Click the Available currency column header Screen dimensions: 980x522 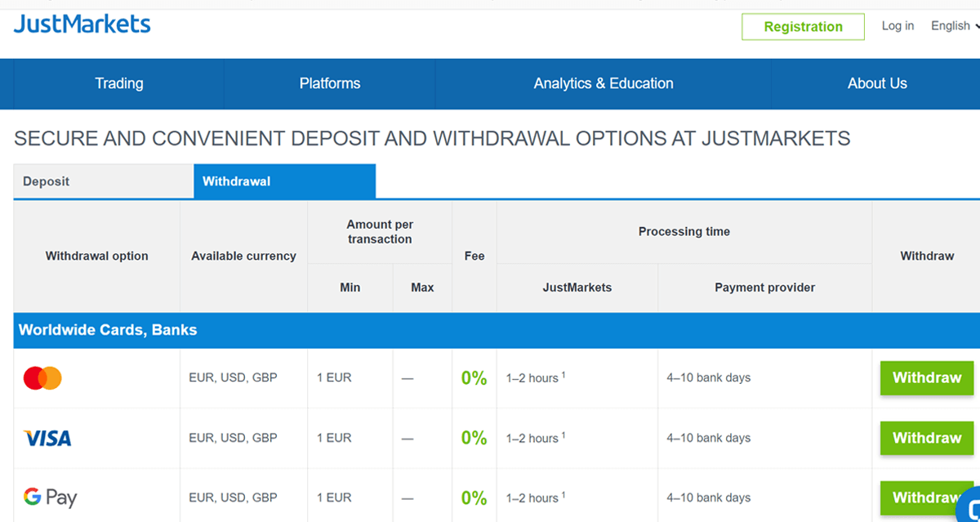(x=243, y=256)
